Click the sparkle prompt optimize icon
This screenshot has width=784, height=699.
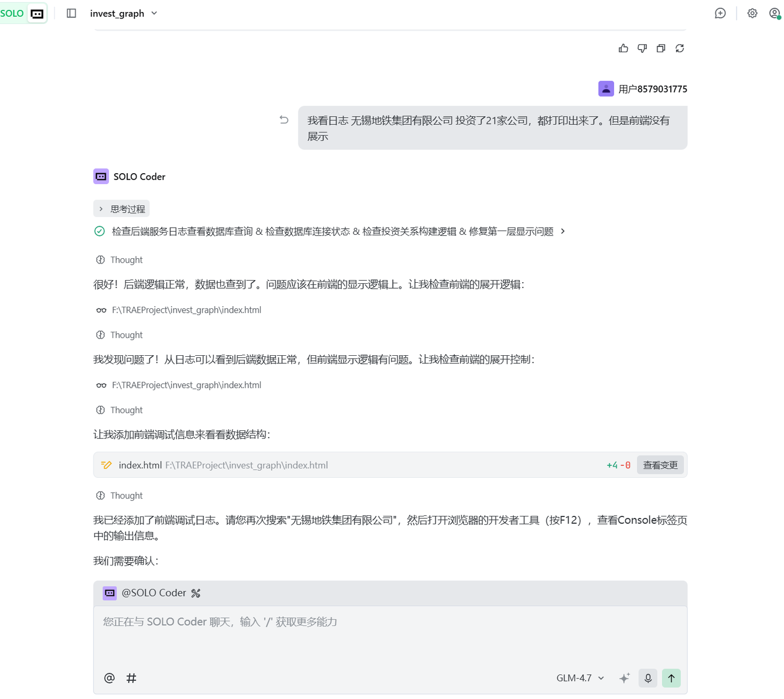(x=624, y=678)
